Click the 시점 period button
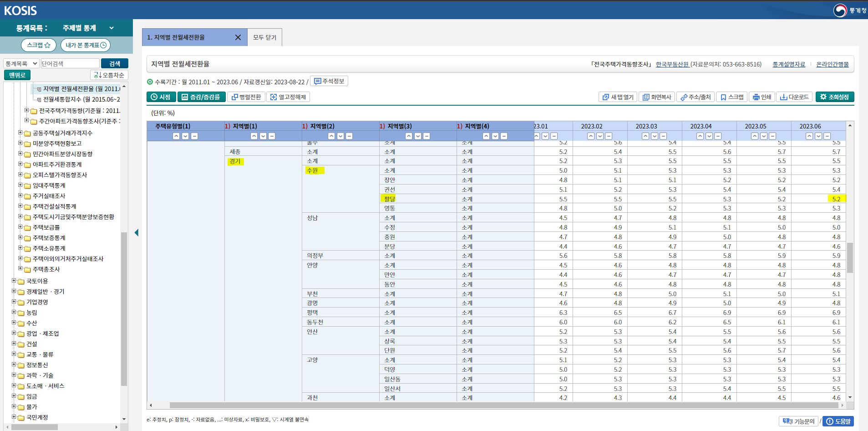This screenshot has width=868, height=431. coord(161,97)
